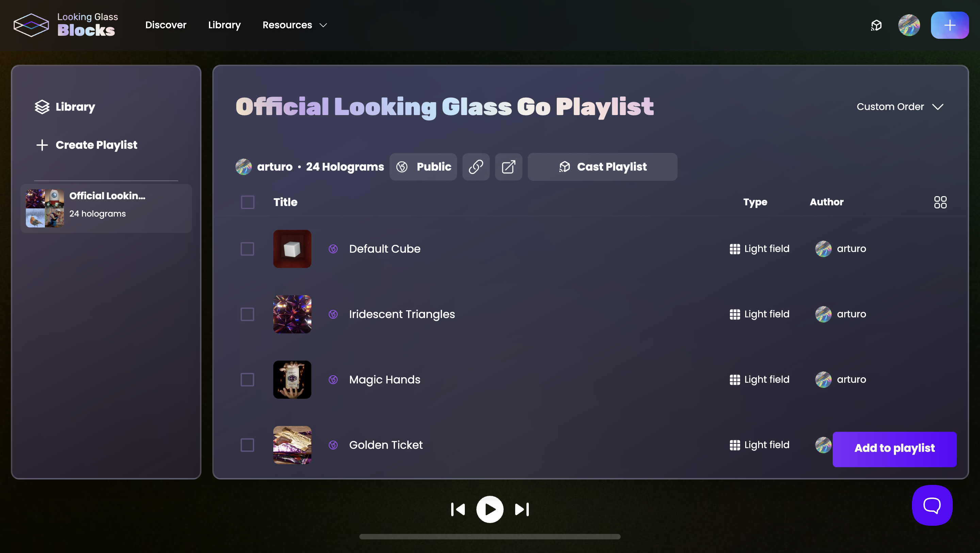980x553 pixels.
Task: Click the cast cube icon in header
Action: click(876, 25)
